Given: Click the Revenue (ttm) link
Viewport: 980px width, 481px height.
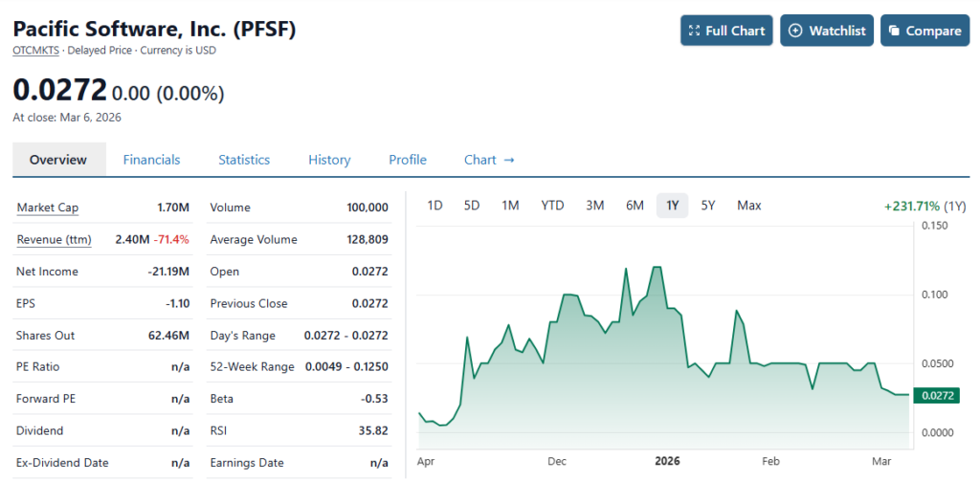Looking at the screenshot, I should pyautogui.click(x=54, y=239).
